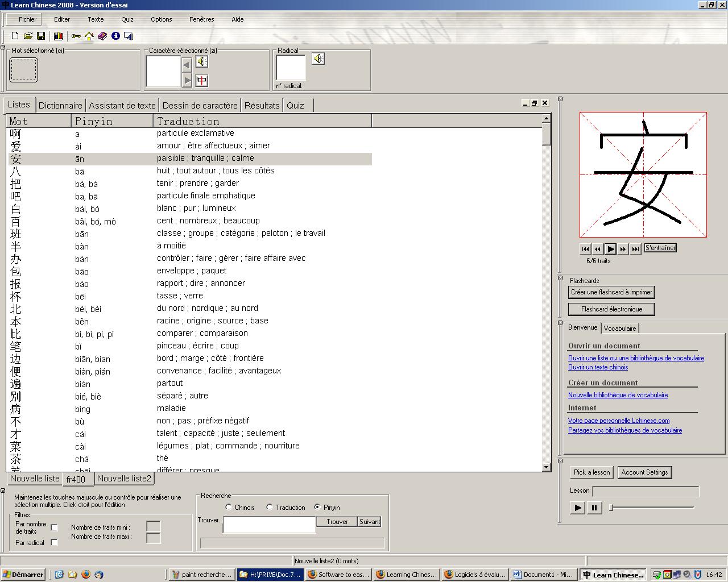Click Créer une flashcard à imprimer
The image size is (728, 582).
611,292
